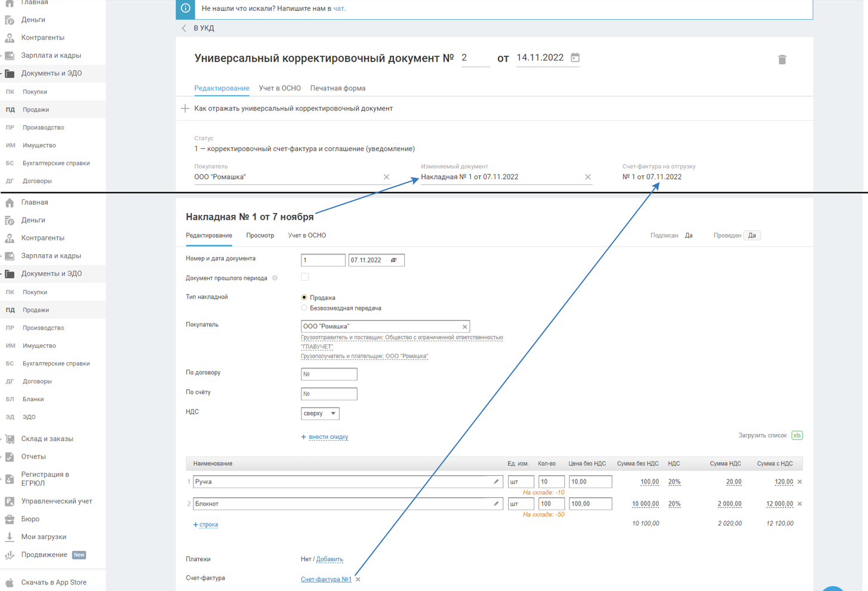Click the trash icon to delete document
The height and width of the screenshot is (591, 868).
pos(781,60)
